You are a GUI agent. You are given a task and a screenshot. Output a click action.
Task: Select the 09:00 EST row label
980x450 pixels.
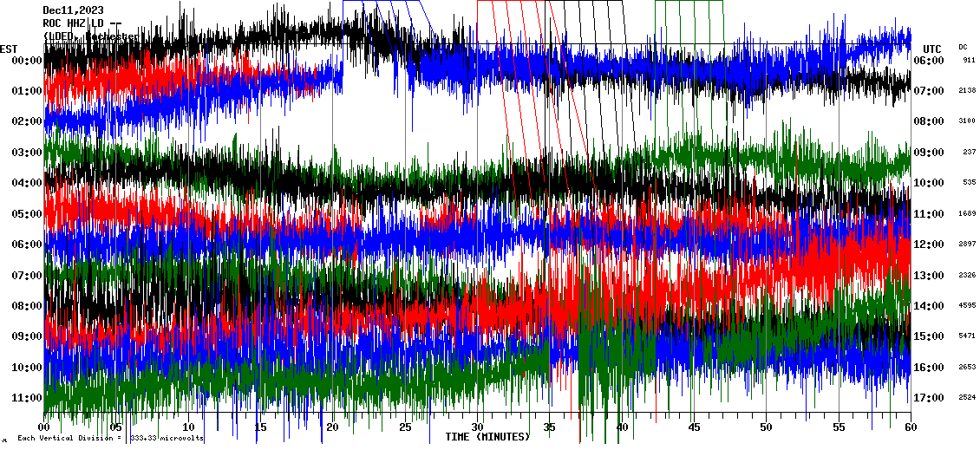click(27, 337)
